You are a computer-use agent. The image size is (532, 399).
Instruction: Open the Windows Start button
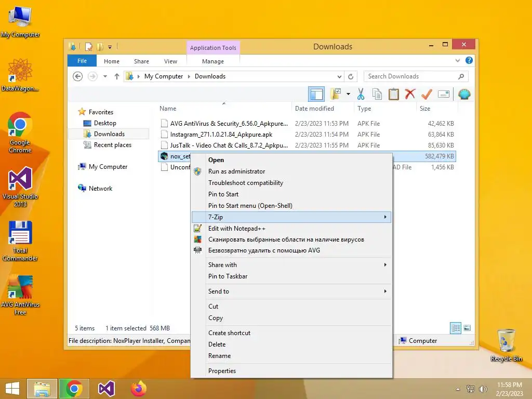pyautogui.click(x=12, y=389)
